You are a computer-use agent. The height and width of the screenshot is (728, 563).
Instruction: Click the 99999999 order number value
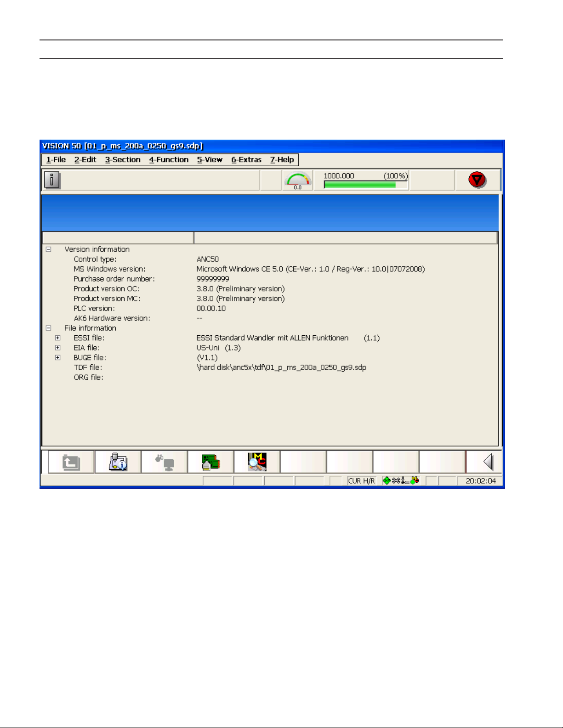point(213,279)
